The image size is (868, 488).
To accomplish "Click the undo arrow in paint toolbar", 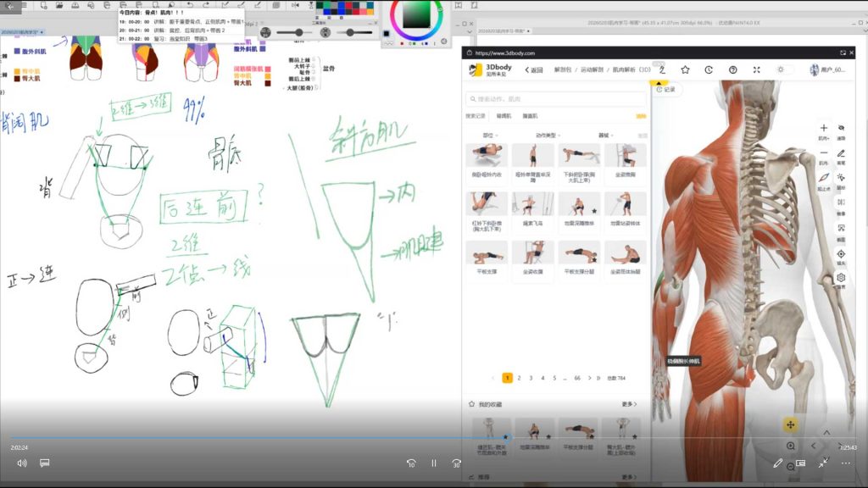I will coord(190,5).
